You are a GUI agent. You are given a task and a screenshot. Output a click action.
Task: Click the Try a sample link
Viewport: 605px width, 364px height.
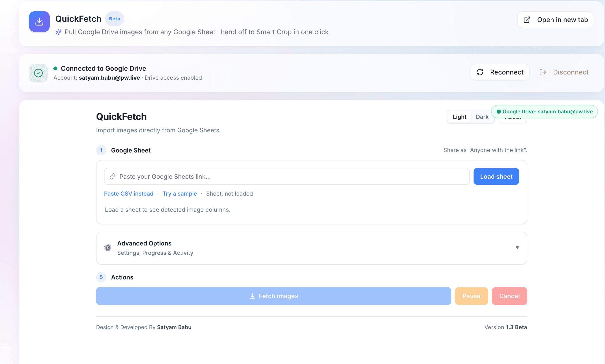click(x=179, y=194)
